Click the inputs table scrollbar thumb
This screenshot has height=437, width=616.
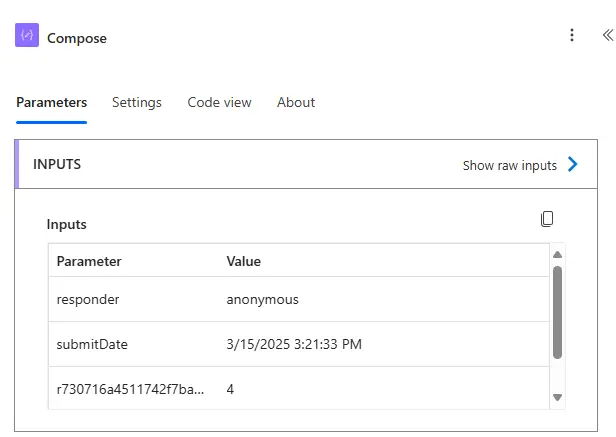pos(557,310)
